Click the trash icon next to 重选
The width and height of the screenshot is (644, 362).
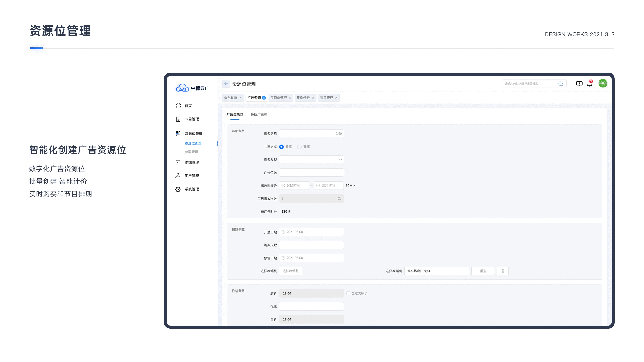point(503,271)
